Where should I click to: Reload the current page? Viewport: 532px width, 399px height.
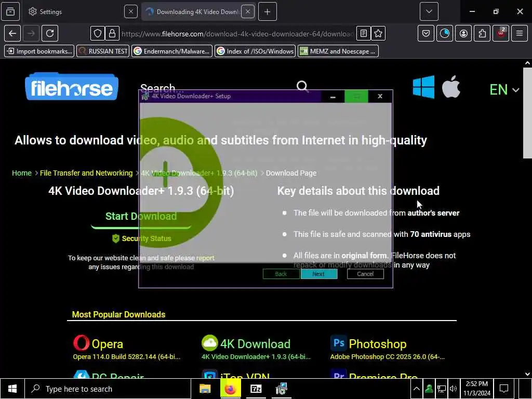pos(50,33)
